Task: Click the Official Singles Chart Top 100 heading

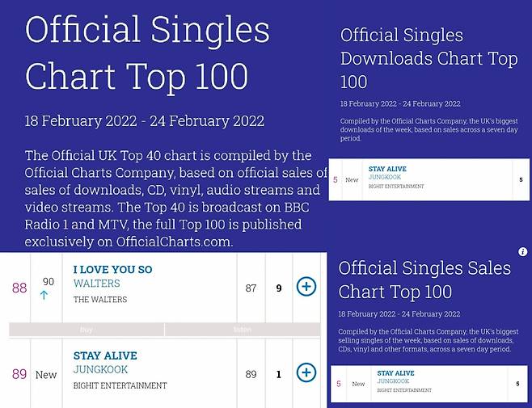Action: [x=148, y=53]
